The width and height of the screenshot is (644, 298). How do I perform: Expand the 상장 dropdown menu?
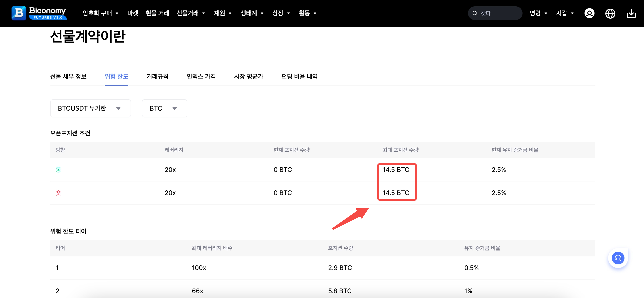pos(281,13)
